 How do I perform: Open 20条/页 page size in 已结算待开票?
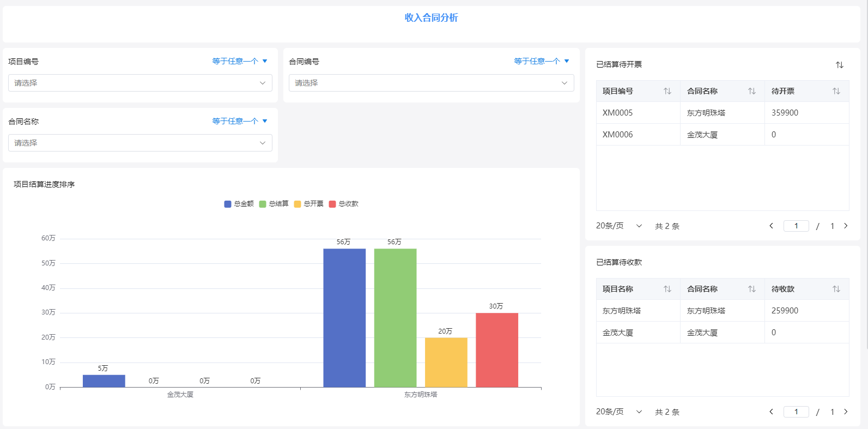619,226
